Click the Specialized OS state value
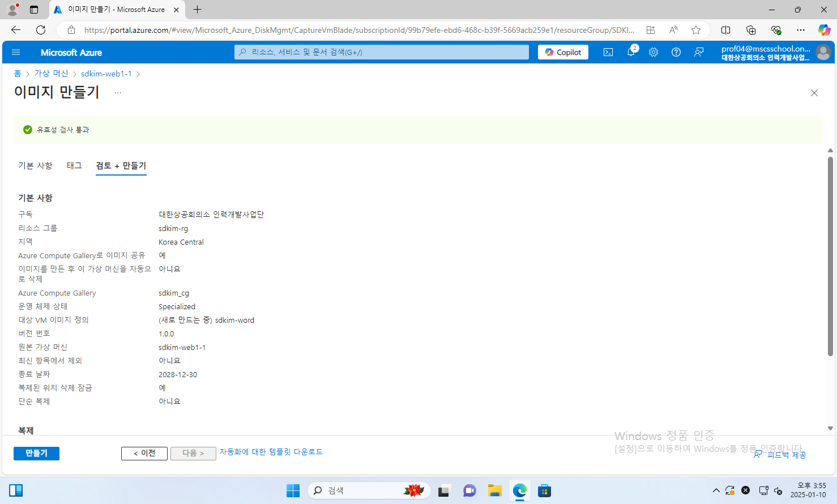Screen dimensions: 837x504 [177, 306]
